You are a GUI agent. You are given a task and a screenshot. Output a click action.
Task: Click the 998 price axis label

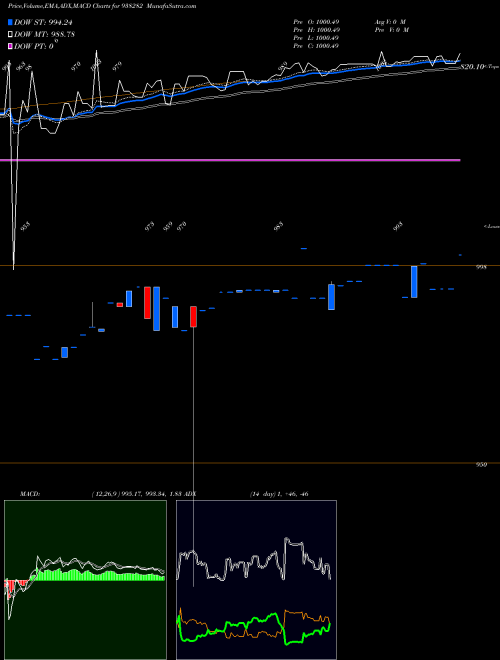click(x=481, y=267)
